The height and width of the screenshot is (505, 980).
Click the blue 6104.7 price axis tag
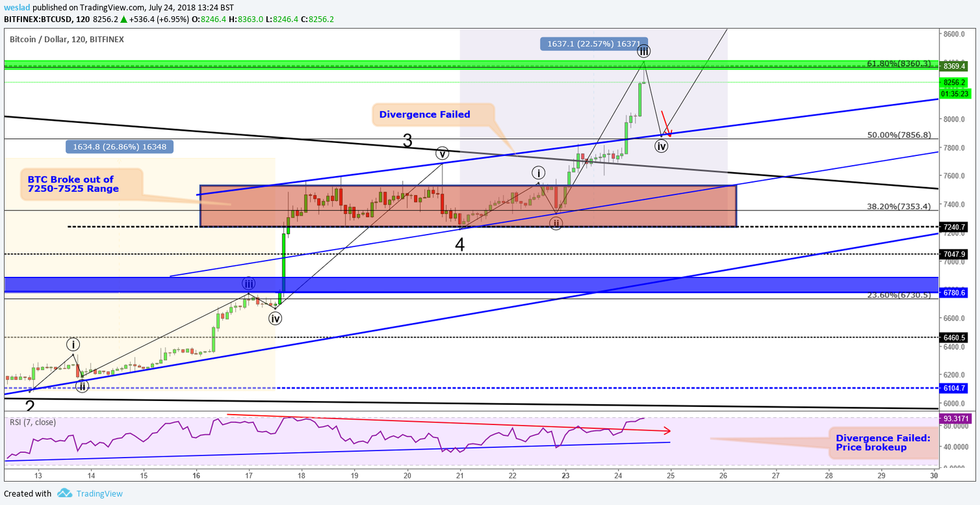coord(954,388)
